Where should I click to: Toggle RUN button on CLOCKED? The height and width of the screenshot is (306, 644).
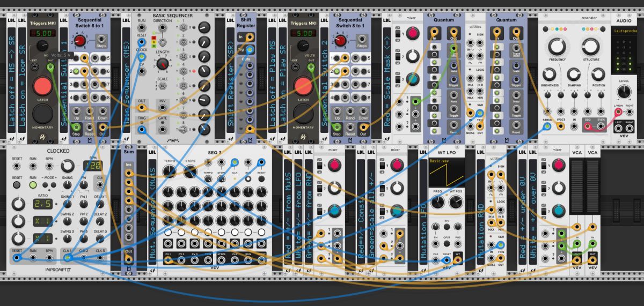pyautogui.click(x=33, y=185)
